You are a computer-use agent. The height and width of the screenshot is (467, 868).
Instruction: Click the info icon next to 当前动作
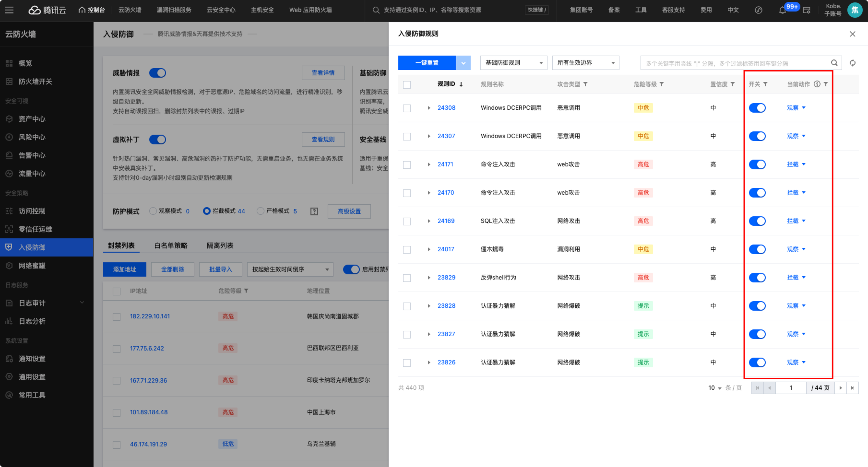click(817, 84)
